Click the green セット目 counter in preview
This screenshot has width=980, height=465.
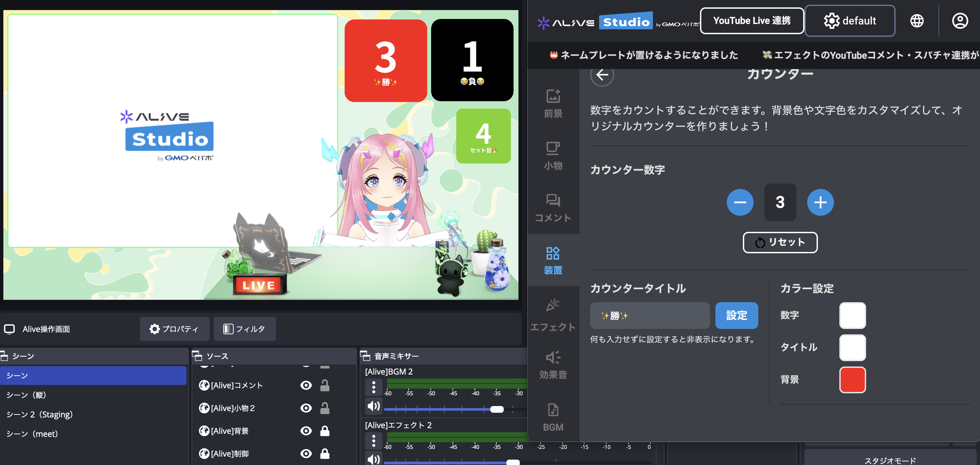click(483, 136)
